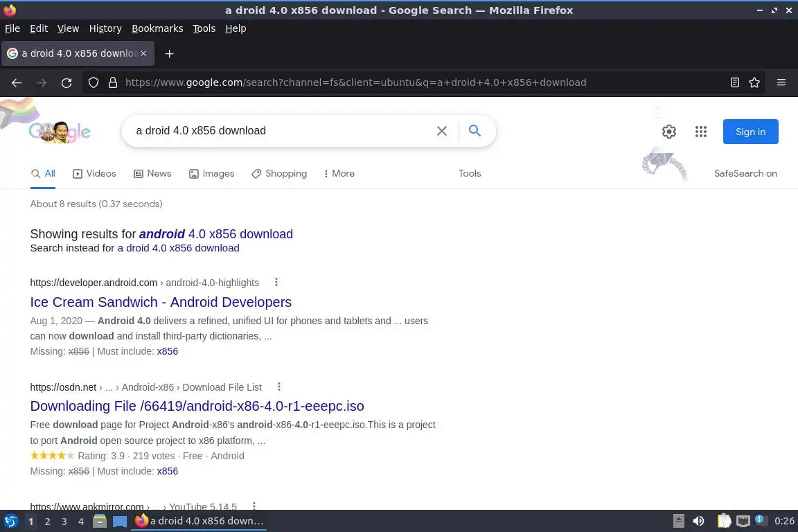Click the 0:26 clock in taskbar
The height and width of the screenshot is (532, 798).
pyautogui.click(x=784, y=521)
